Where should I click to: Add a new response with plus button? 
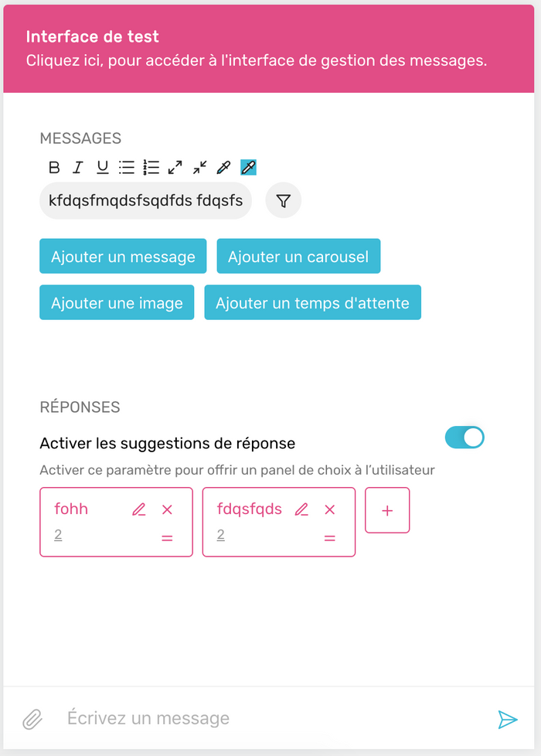387,510
